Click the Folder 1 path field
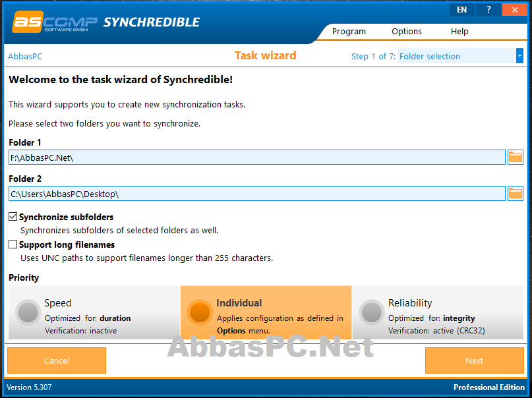 tap(257, 157)
